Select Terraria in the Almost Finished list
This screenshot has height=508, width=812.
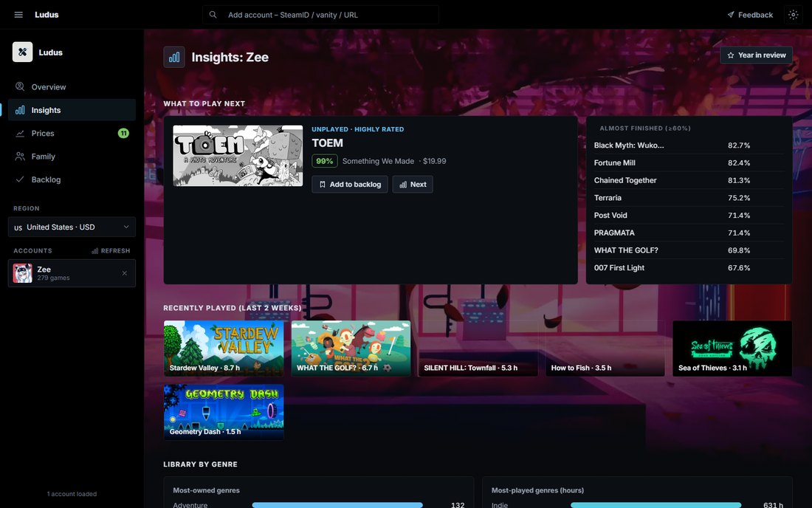pyautogui.click(x=689, y=198)
